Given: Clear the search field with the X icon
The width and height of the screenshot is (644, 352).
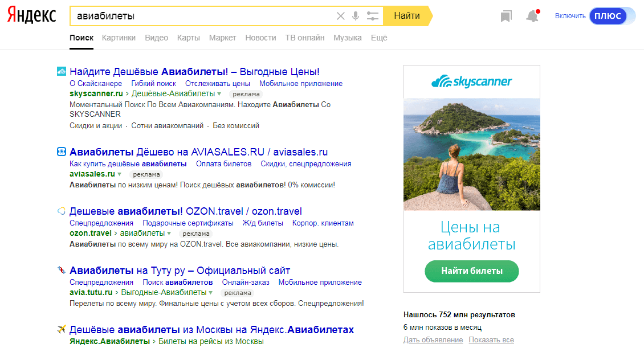Looking at the screenshot, I should [341, 16].
